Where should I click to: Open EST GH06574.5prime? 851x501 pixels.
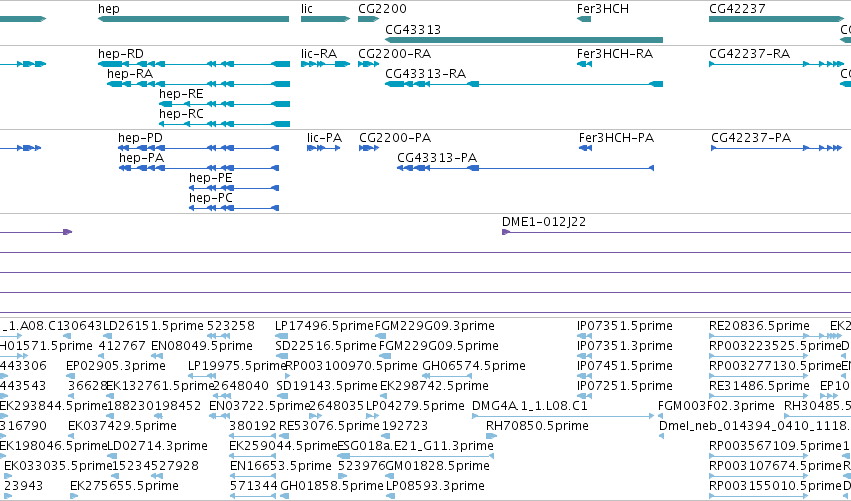473,366
